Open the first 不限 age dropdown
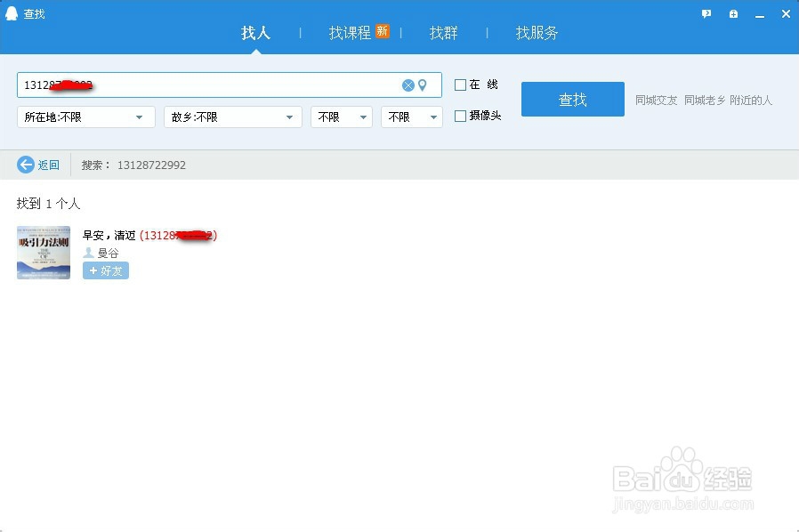The width and height of the screenshot is (799, 532). [x=341, y=117]
